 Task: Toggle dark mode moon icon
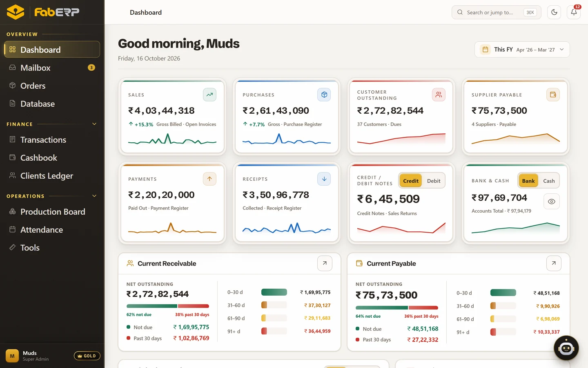coord(554,12)
